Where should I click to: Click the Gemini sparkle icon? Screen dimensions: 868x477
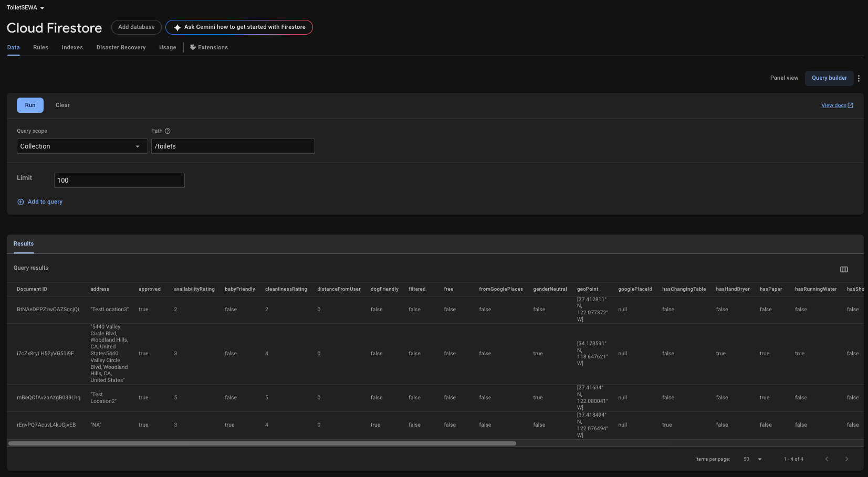pos(177,27)
